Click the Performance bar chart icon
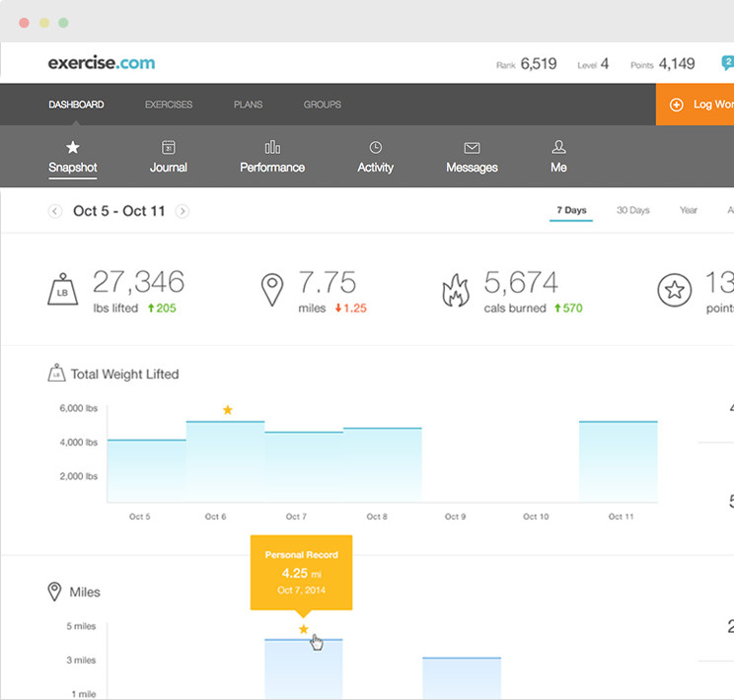734x700 pixels. pyautogui.click(x=272, y=147)
